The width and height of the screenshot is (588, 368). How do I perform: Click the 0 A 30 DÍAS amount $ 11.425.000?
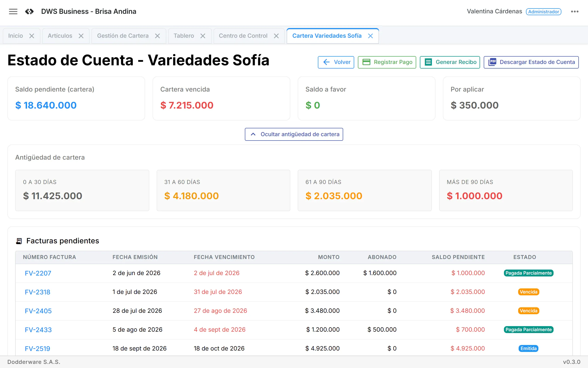(52, 196)
